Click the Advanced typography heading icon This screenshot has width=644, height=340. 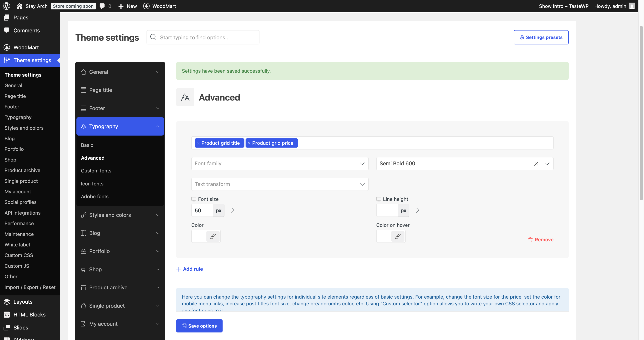click(185, 97)
